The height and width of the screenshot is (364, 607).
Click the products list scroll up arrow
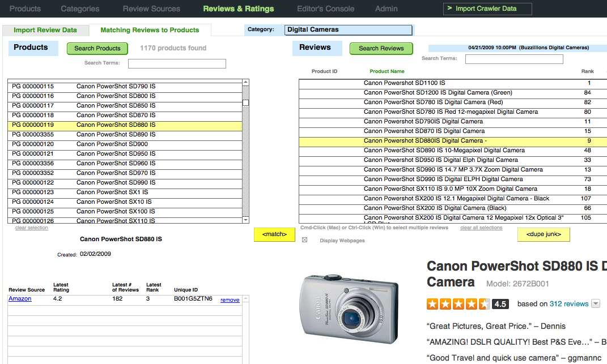coord(245,82)
